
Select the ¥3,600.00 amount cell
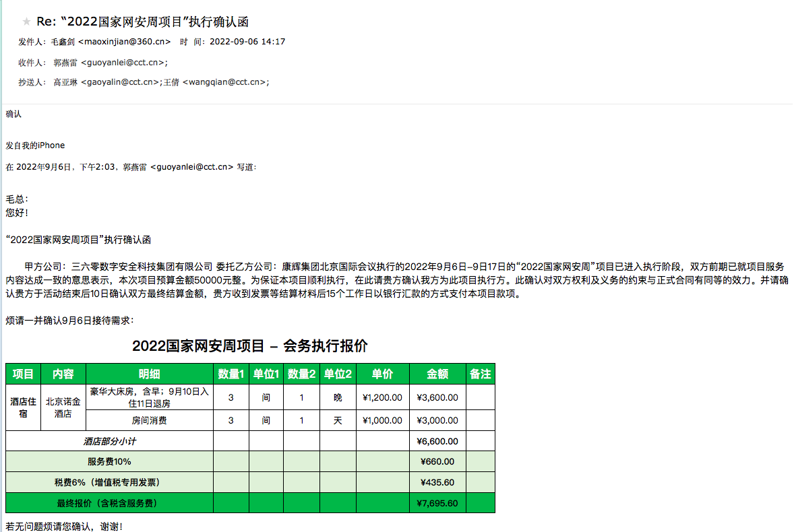click(x=437, y=398)
